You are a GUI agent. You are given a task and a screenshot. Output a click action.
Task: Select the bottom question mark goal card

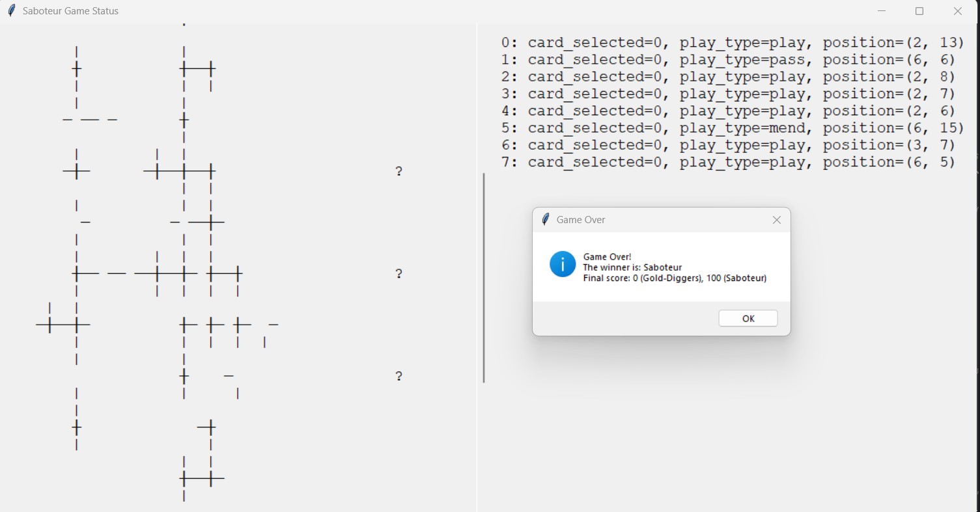tap(399, 376)
